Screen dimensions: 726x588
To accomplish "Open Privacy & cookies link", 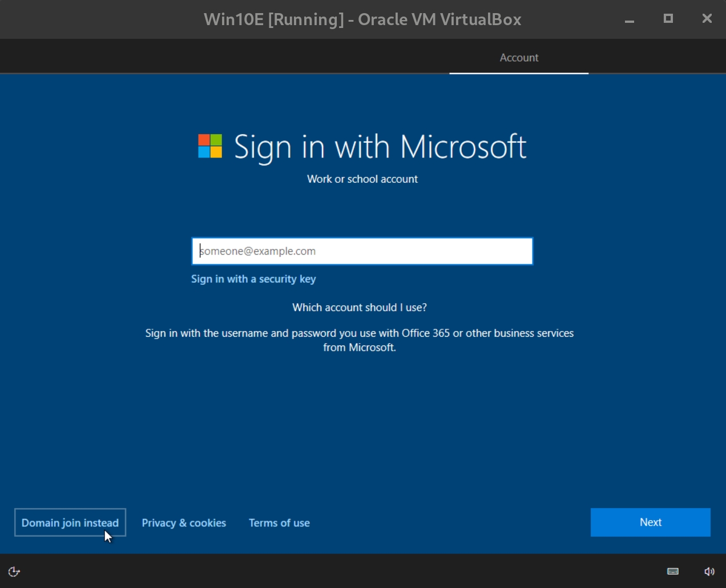I will pos(184,523).
